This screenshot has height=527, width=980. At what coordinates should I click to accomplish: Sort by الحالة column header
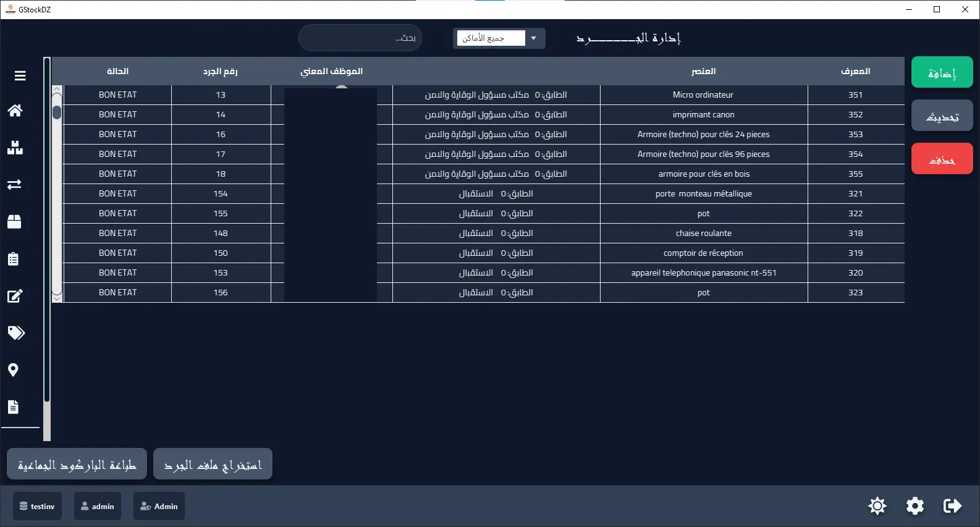pyautogui.click(x=117, y=71)
